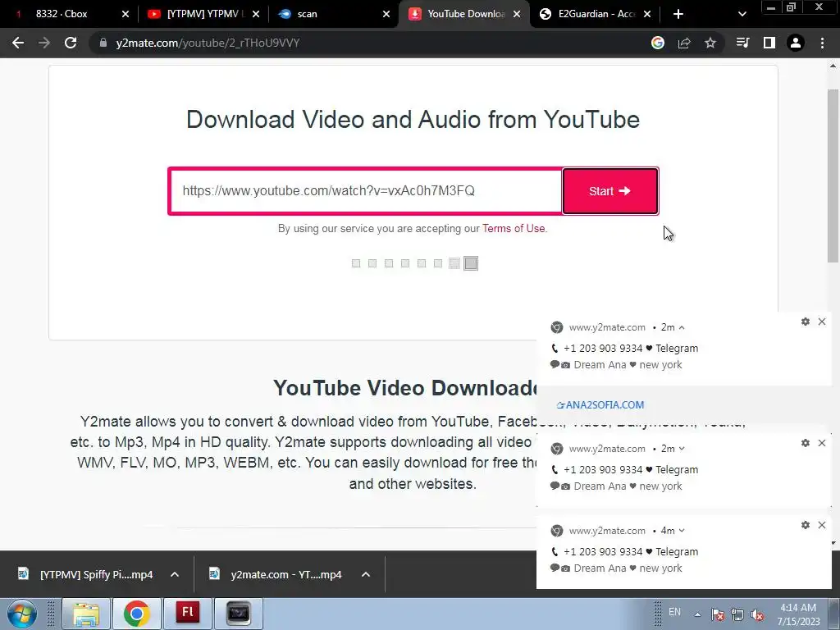Close the YTPMV YouTube tab
Viewport: 840px width, 630px height.
click(x=256, y=14)
